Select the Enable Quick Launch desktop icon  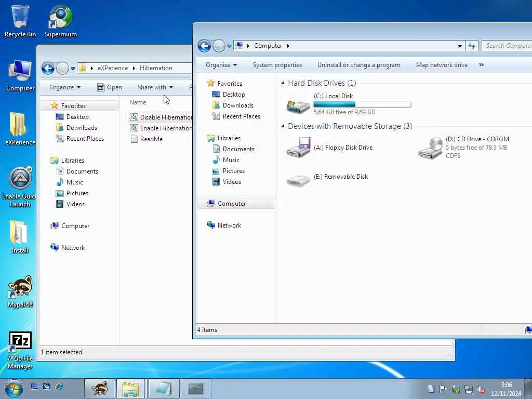(20, 187)
